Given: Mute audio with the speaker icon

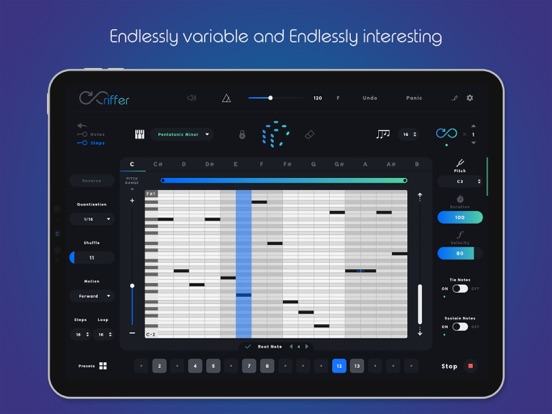Looking at the screenshot, I should tap(192, 98).
